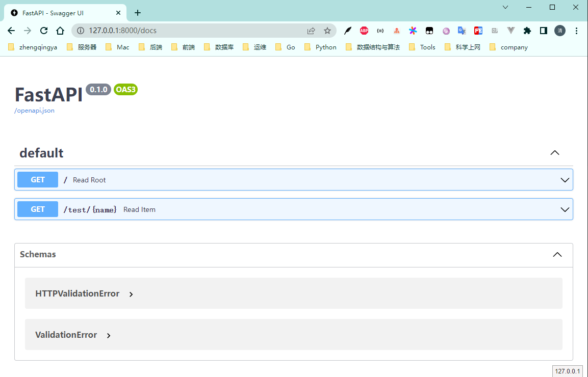
Task: Select the FastAPI - Swagger UI tab
Action: pos(65,13)
